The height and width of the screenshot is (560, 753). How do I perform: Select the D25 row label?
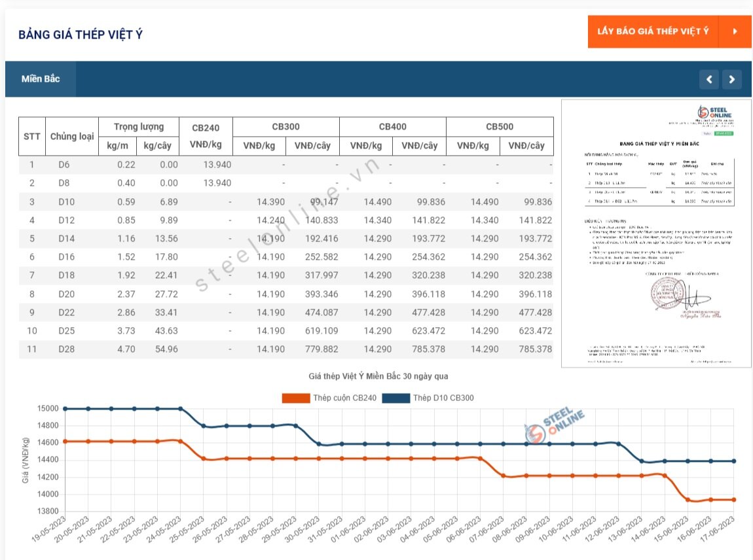pos(66,330)
